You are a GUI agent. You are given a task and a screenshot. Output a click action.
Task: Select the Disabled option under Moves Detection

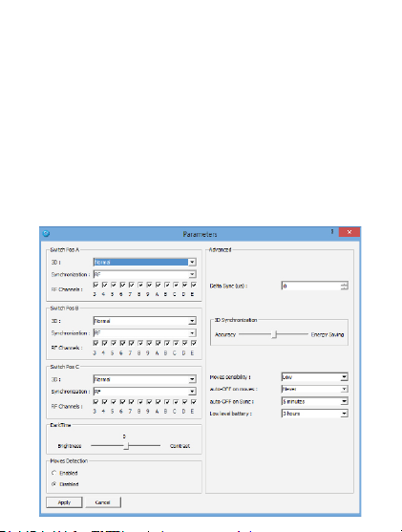(53, 484)
